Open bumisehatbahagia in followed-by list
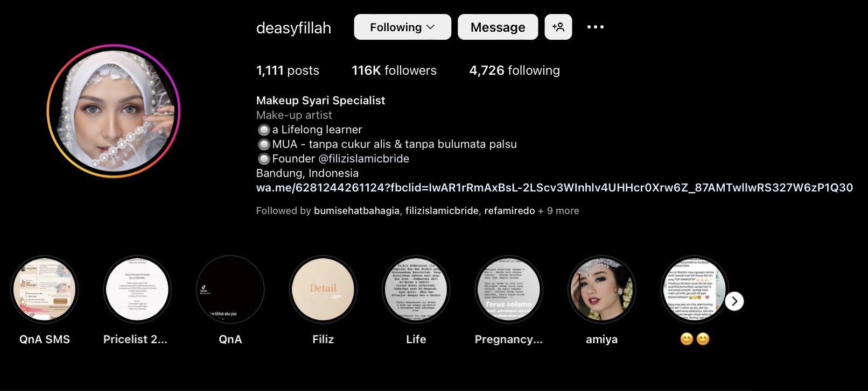The image size is (868, 391). pos(356,211)
